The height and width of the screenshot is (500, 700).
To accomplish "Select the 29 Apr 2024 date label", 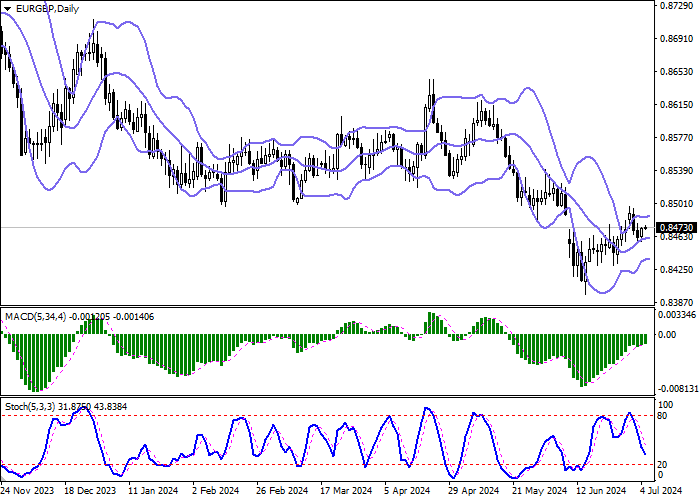I will coord(474,491).
